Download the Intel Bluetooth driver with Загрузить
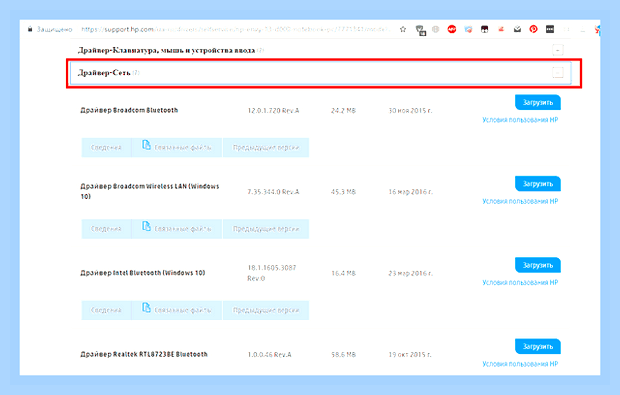620x395 pixels. pyautogui.click(x=538, y=265)
